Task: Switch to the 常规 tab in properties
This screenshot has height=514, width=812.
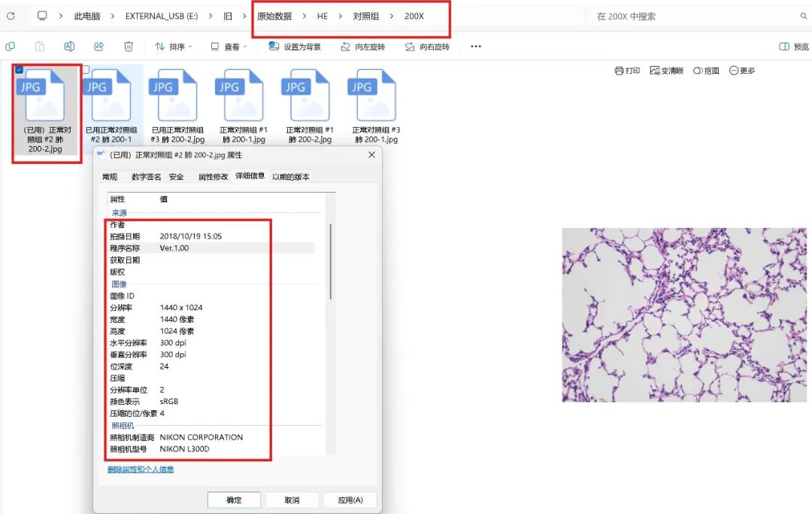Action: click(x=110, y=177)
